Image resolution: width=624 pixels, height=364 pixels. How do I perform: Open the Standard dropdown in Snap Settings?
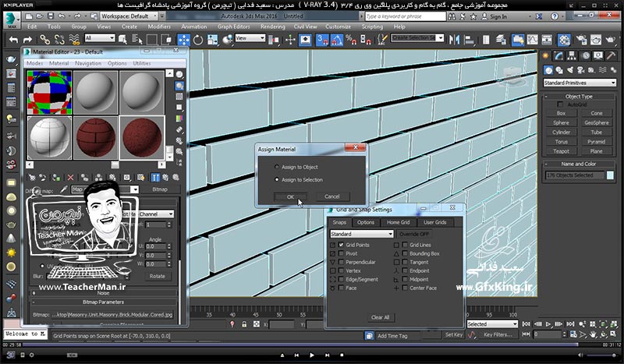tap(361, 234)
